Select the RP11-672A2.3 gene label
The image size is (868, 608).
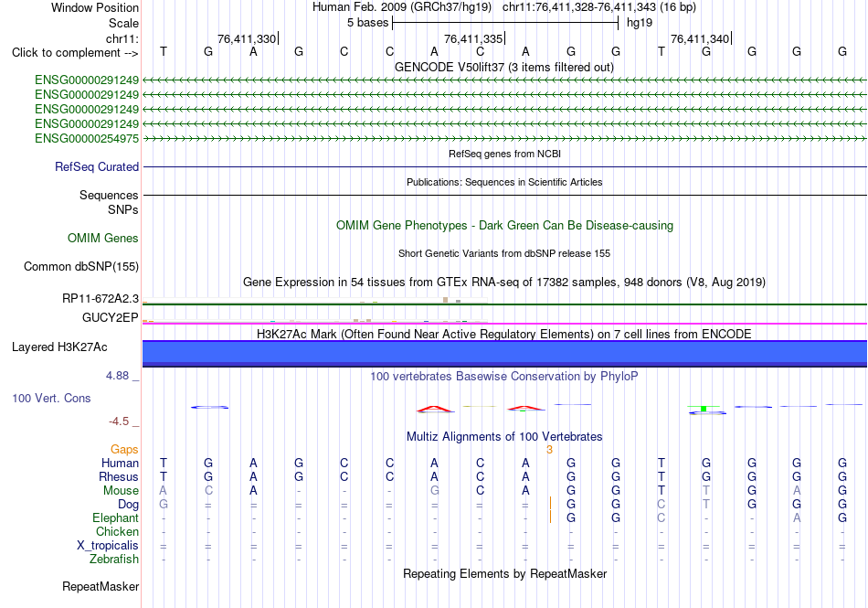(101, 298)
